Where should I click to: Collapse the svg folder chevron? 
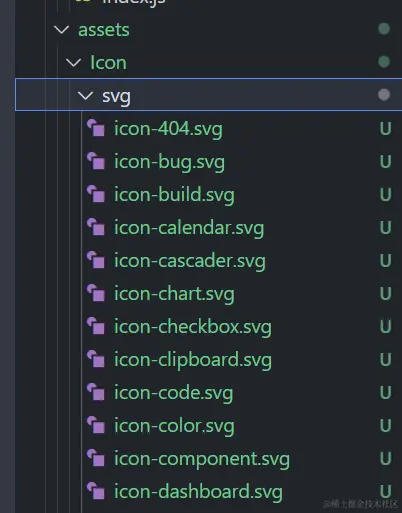tap(86, 96)
